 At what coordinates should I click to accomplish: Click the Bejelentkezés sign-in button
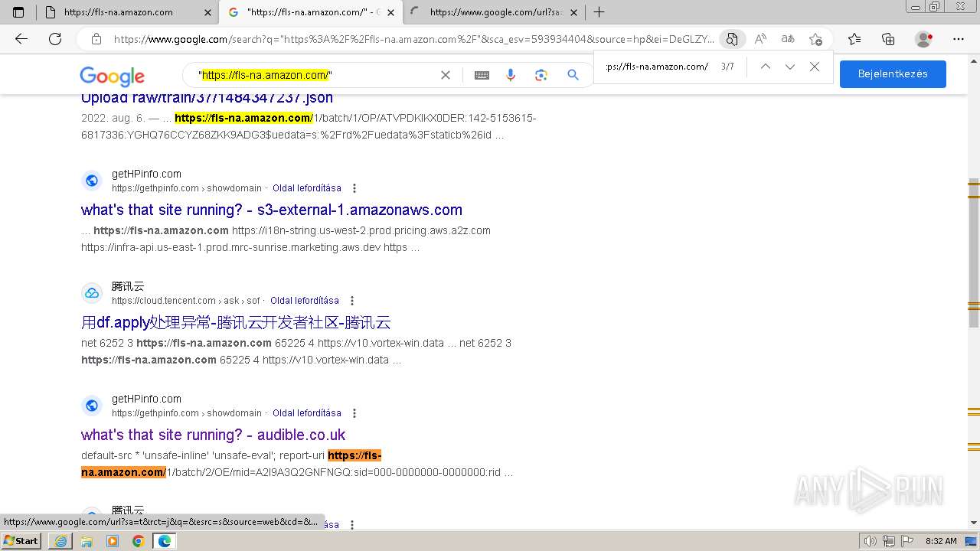(893, 74)
